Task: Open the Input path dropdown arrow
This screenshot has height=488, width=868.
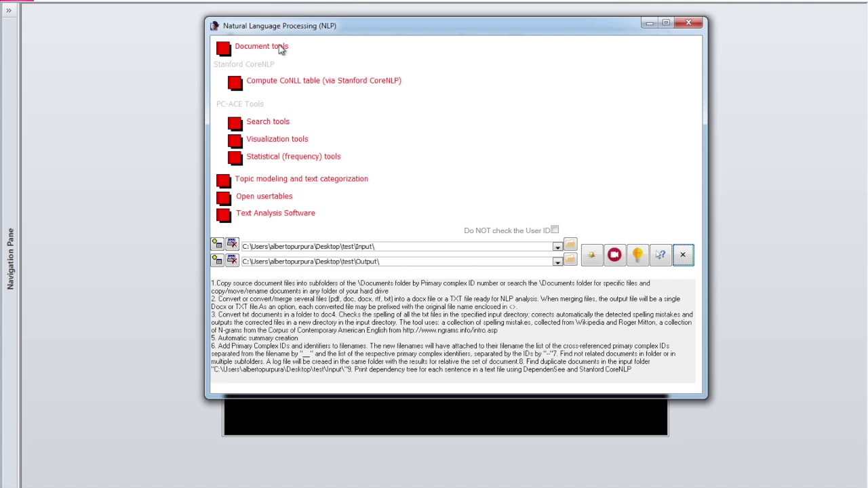Action: pyautogui.click(x=557, y=247)
